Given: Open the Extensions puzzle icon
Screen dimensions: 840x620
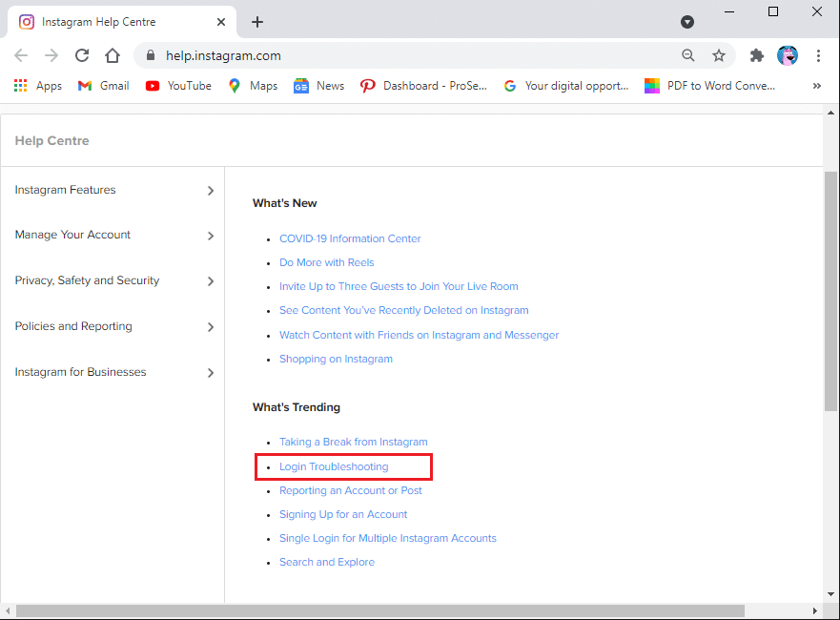Looking at the screenshot, I should [757, 55].
